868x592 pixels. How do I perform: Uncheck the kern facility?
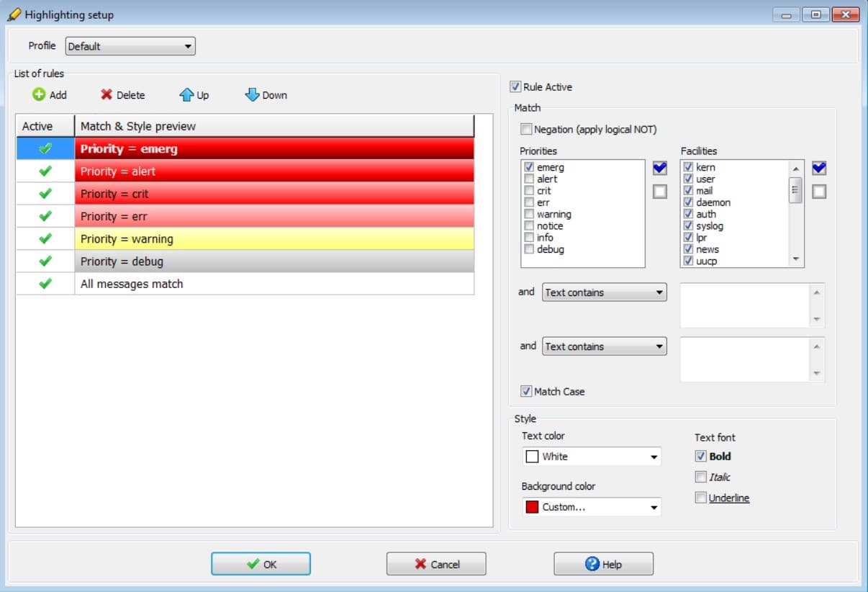tap(688, 167)
